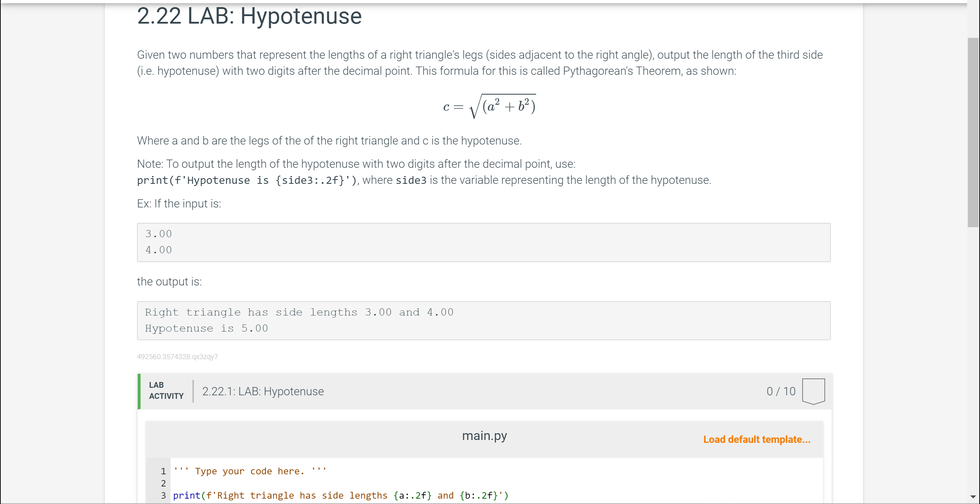Place cursor on empty line 2
The image size is (980, 504).
tap(304, 483)
